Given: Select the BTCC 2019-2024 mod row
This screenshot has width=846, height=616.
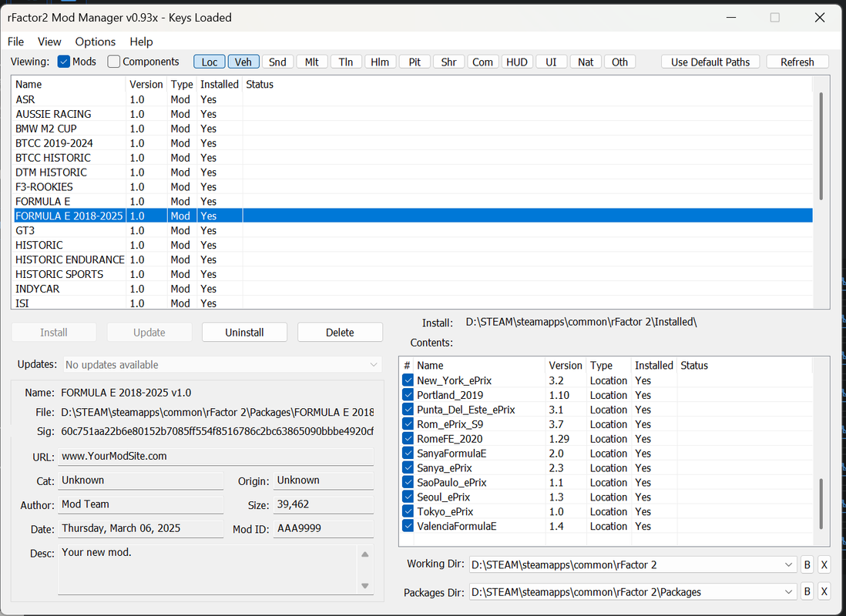Looking at the screenshot, I should (x=413, y=143).
